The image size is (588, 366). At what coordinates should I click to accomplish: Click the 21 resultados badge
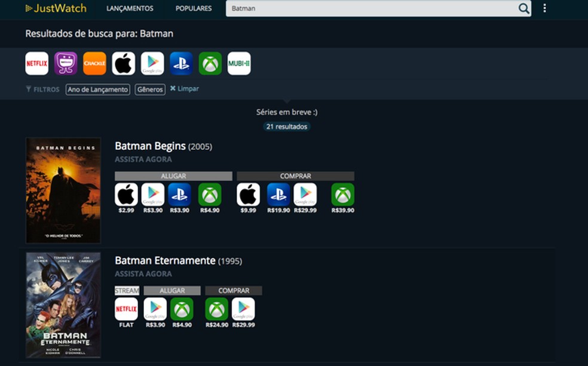coord(286,127)
